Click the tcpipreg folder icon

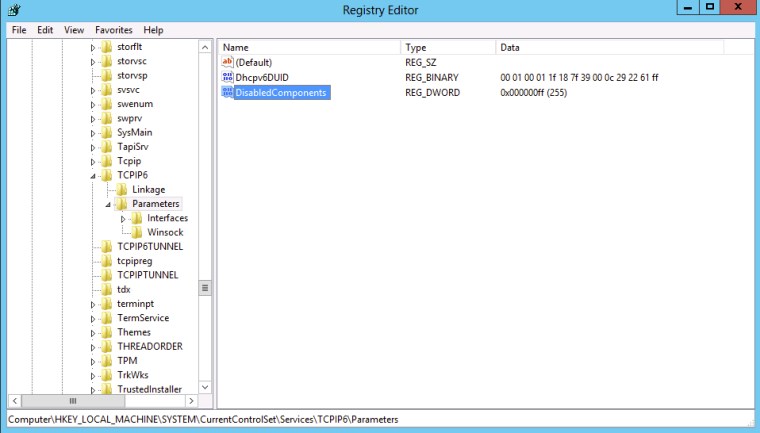coord(107,261)
